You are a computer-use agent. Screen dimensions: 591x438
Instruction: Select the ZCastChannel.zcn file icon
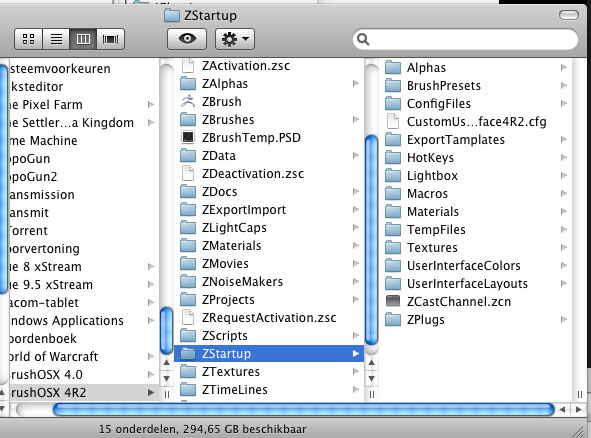pyautogui.click(x=393, y=301)
